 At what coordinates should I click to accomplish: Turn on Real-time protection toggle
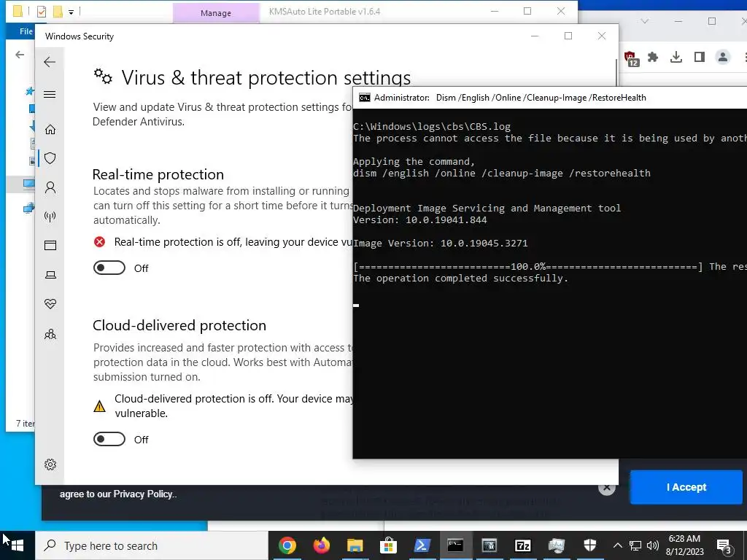[x=109, y=268]
